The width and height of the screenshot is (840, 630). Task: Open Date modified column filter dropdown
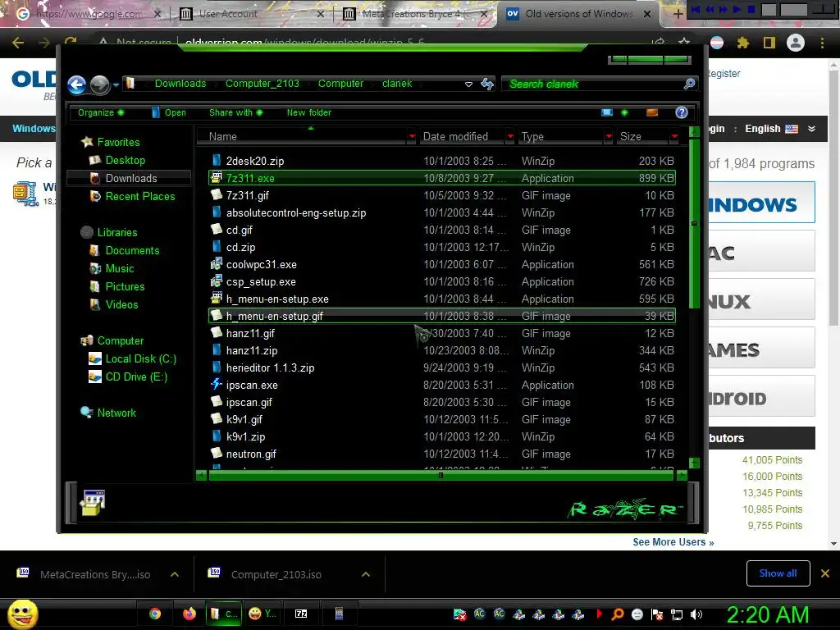510,137
